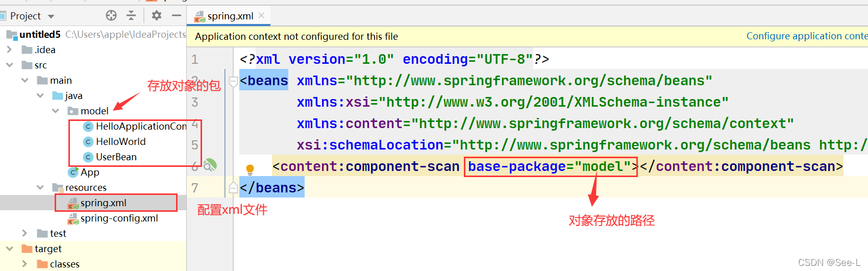Click the yellow intention lightbulb
Image resolution: width=868 pixels, height=271 pixels.
click(x=250, y=169)
